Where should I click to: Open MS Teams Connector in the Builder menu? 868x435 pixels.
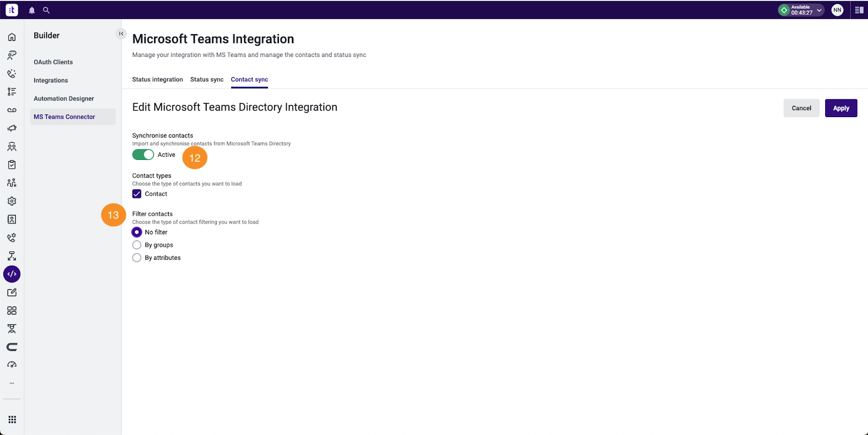pos(73,117)
